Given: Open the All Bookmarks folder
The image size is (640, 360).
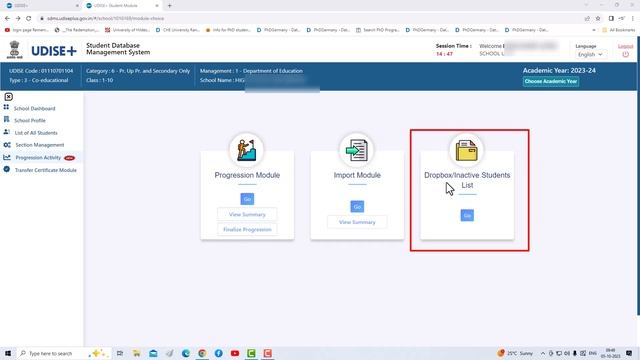Looking at the screenshot, I should coord(619,30).
